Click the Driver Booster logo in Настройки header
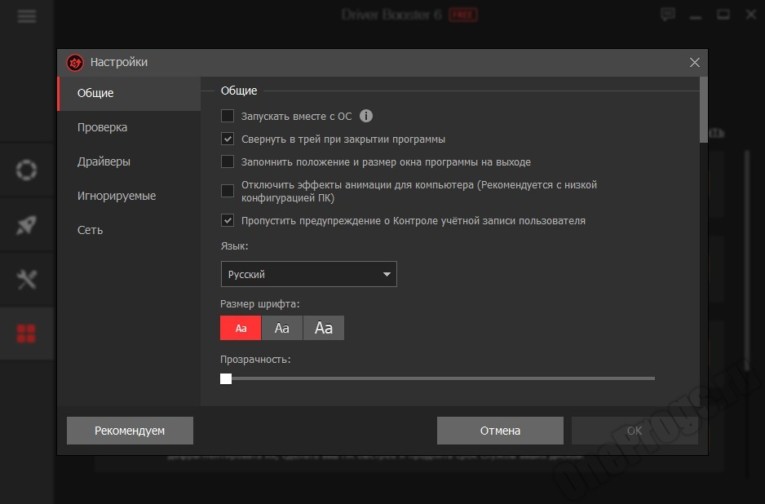This screenshot has height=504, width=765. [75, 62]
